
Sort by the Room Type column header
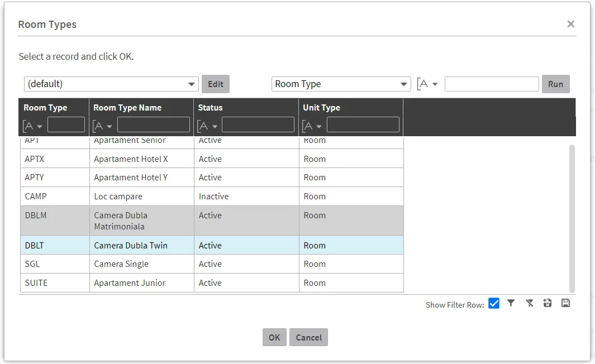coord(45,108)
